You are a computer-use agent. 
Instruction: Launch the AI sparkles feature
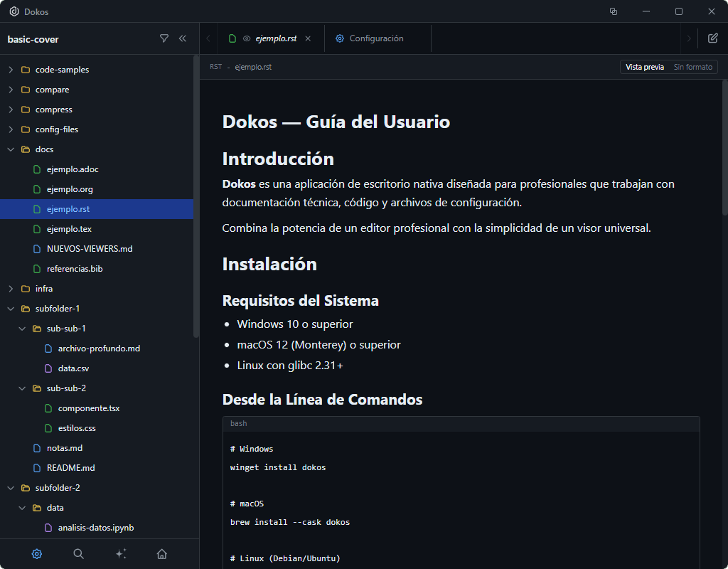pos(121,553)
